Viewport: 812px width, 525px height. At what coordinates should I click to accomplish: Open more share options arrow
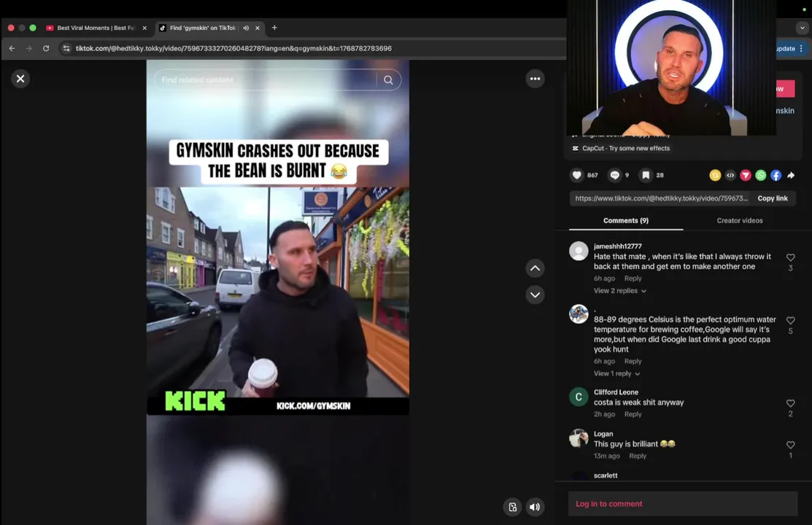(791, 176)
